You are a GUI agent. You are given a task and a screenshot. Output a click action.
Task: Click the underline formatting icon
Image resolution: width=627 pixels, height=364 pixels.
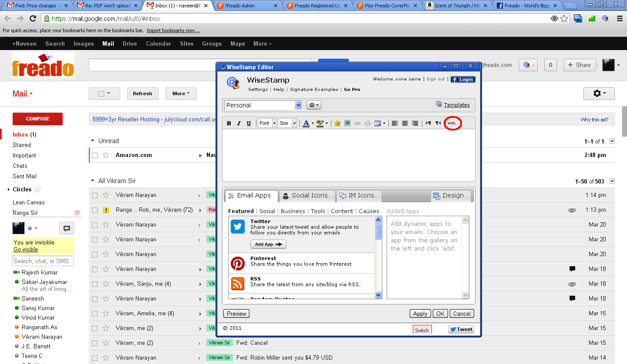[x=249, y=124]
